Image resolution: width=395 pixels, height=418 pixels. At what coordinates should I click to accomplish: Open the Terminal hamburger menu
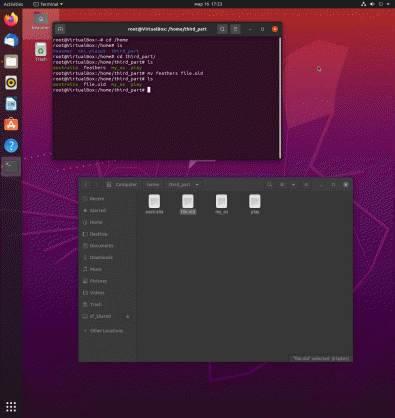pos(235,29)
